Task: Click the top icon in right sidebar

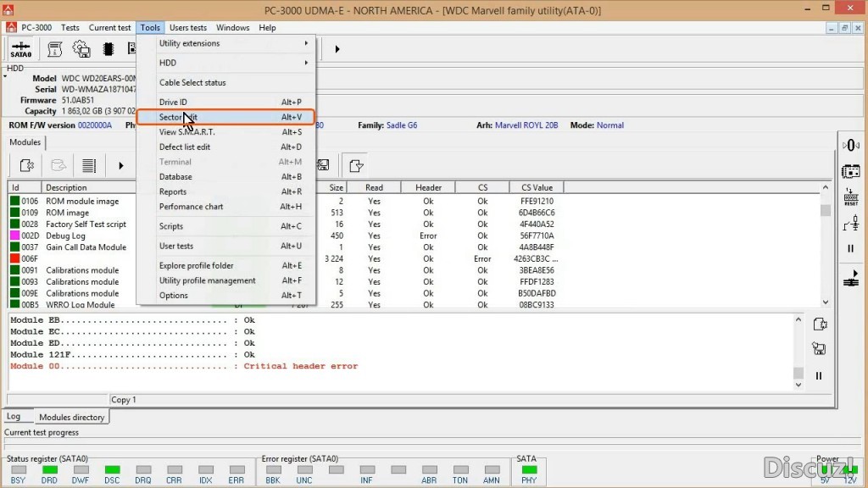Action: [851, 146]
